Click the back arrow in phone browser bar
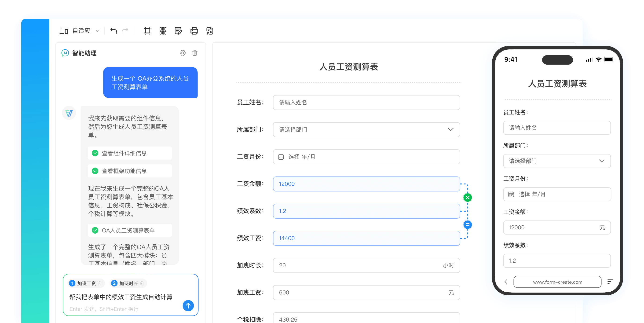This screenshot has width=644, height=323. pyautogui.click(x=506, y=282)
